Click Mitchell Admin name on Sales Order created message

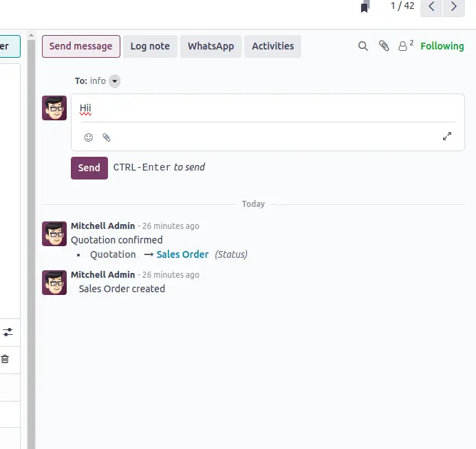pyautogui.click(x=103, y=275)
